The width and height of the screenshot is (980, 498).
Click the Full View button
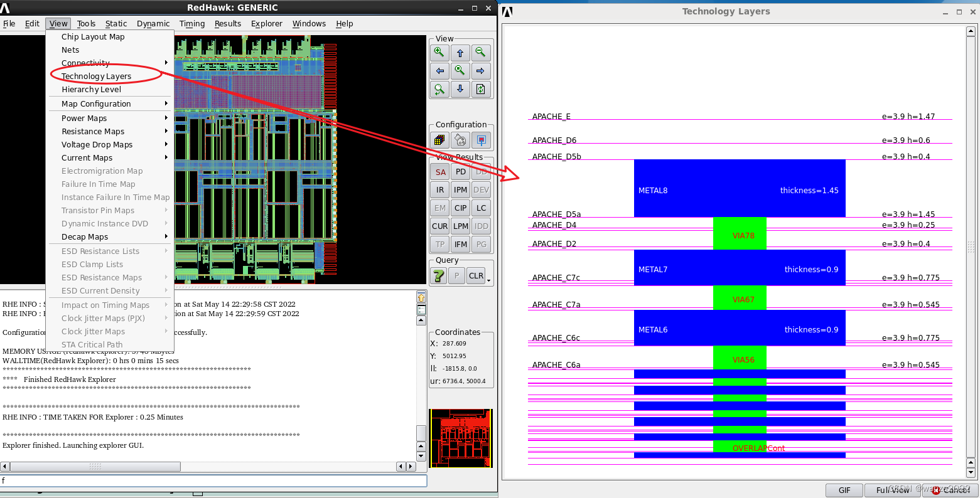893,490
